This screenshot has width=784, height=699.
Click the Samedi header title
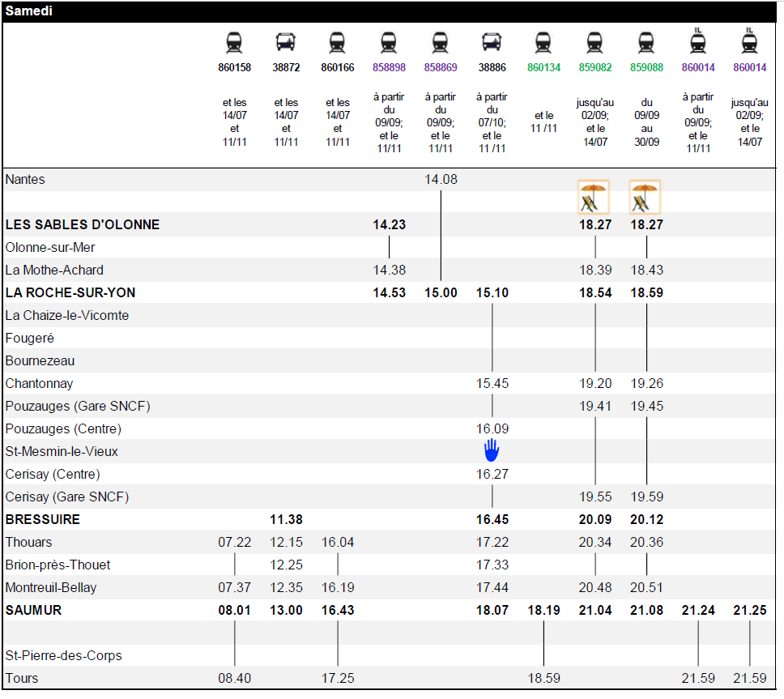point(28,11)
